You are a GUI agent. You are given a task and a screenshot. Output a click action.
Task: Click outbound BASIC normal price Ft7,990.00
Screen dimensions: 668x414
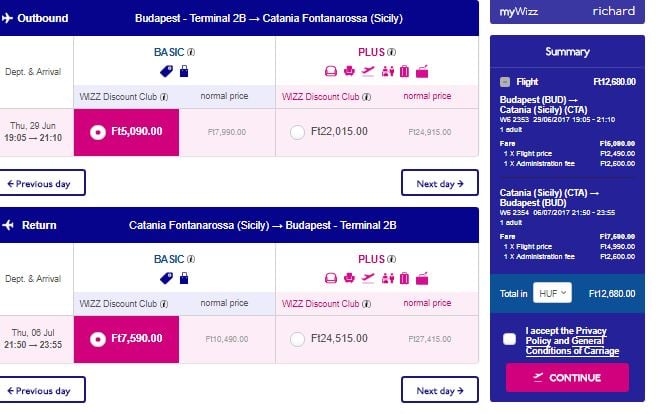[227, 132]
